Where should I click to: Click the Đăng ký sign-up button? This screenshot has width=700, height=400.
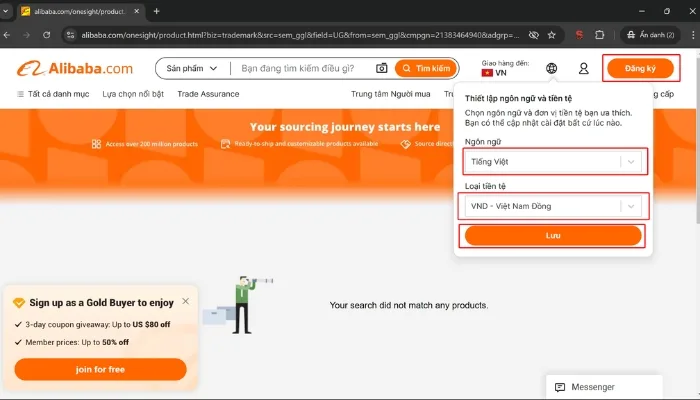pos(640,68)
